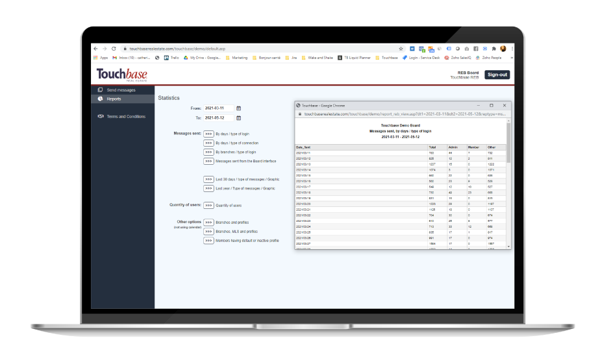This screenshot has height=364, width=609.
Task: Click the REB Board account label
Action: tap(467, 73)
